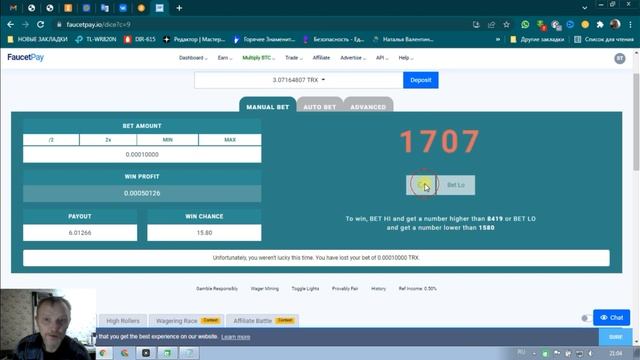Screen dimensions: 640x360
Task: Open the Affiliate menu item
Action: 321,58
